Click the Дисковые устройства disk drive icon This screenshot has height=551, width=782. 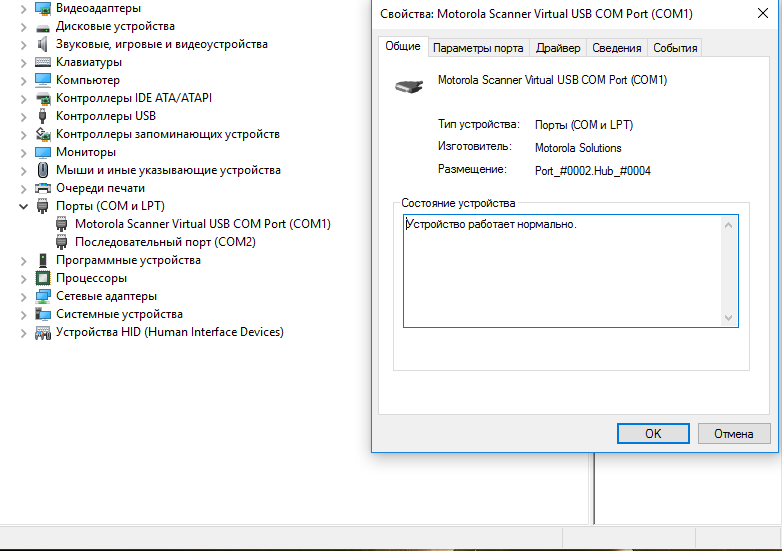43,26
